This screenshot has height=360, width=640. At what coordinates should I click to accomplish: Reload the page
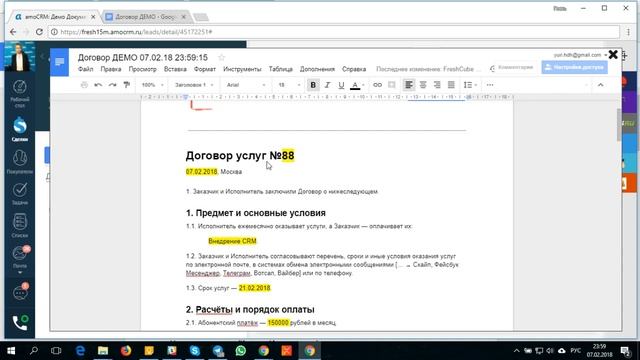pyautogui.click(x=39, y=32)
